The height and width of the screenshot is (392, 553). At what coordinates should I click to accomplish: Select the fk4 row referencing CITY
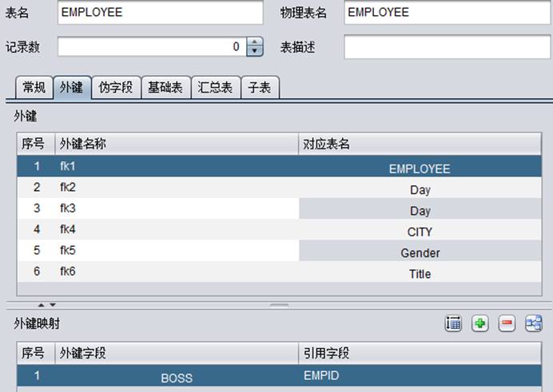point(160,231)
